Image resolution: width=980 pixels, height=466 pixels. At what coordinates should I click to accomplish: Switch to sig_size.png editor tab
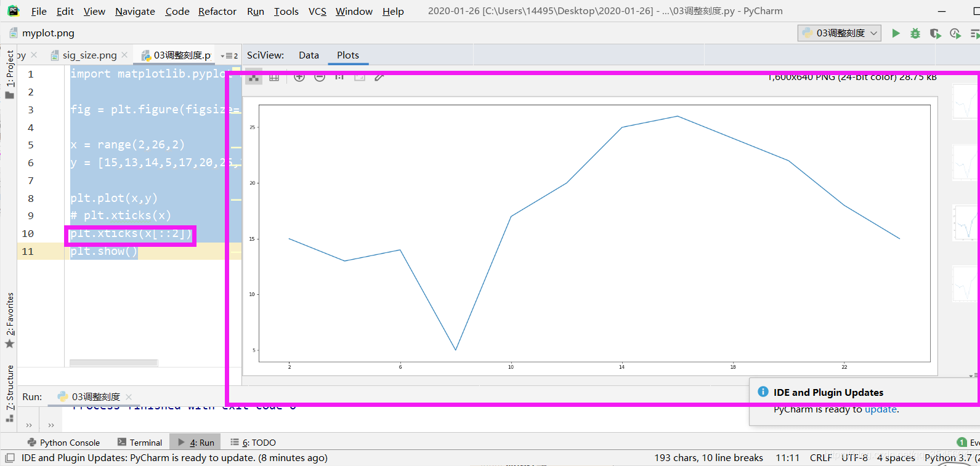[89, 55]
